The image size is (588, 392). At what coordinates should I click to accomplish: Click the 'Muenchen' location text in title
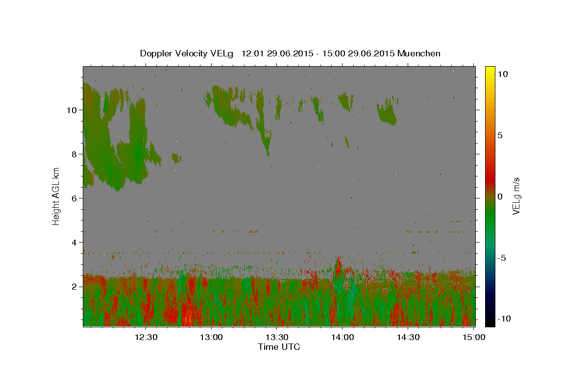419,53
